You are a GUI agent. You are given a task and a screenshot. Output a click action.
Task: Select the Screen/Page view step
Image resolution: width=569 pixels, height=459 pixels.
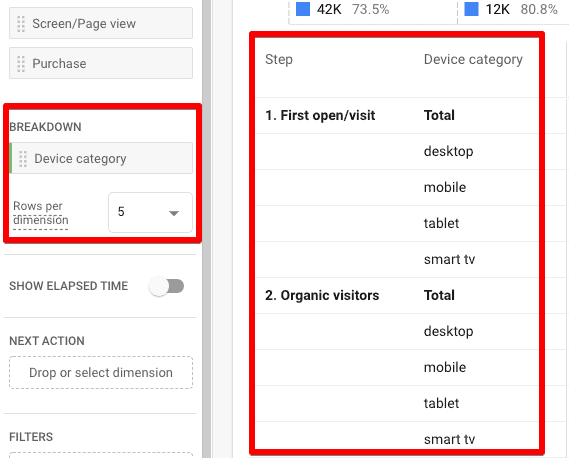pos(101,23)
